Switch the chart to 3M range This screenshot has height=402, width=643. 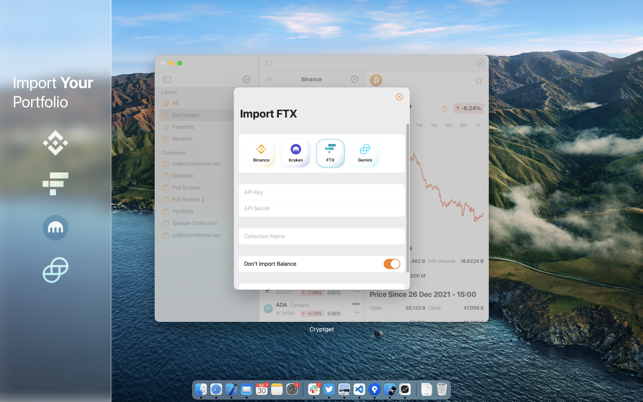pyautogui.click(x=449, y=125)
